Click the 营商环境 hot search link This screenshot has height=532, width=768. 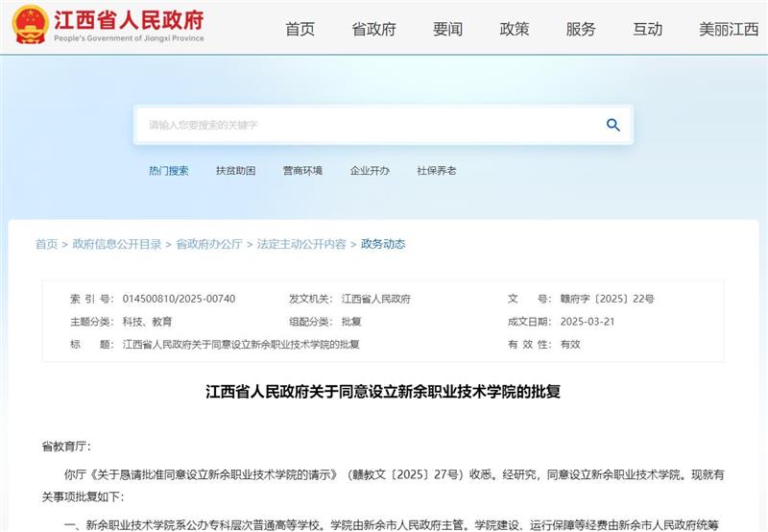302,171
